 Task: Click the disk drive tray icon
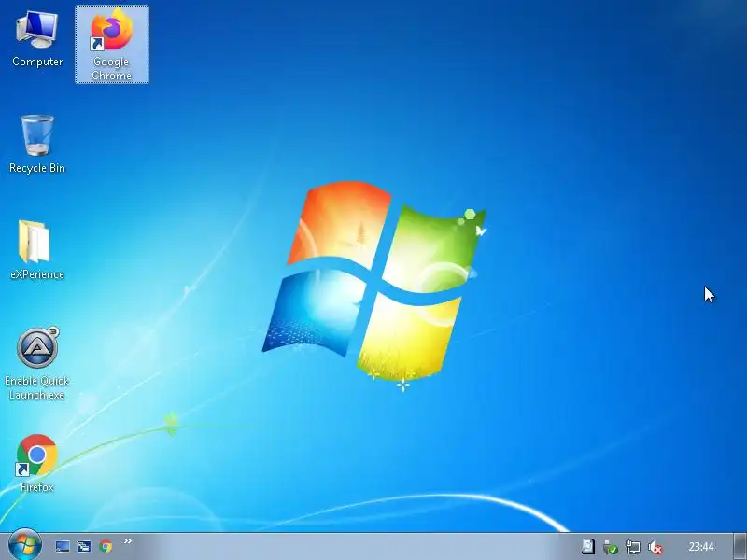[588, 547]
